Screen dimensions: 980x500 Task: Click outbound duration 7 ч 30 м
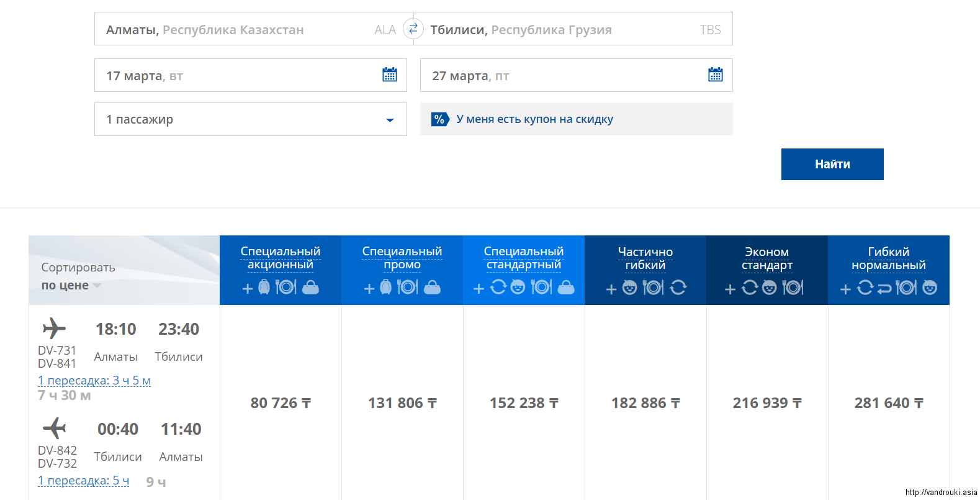[x=65, y=395]
